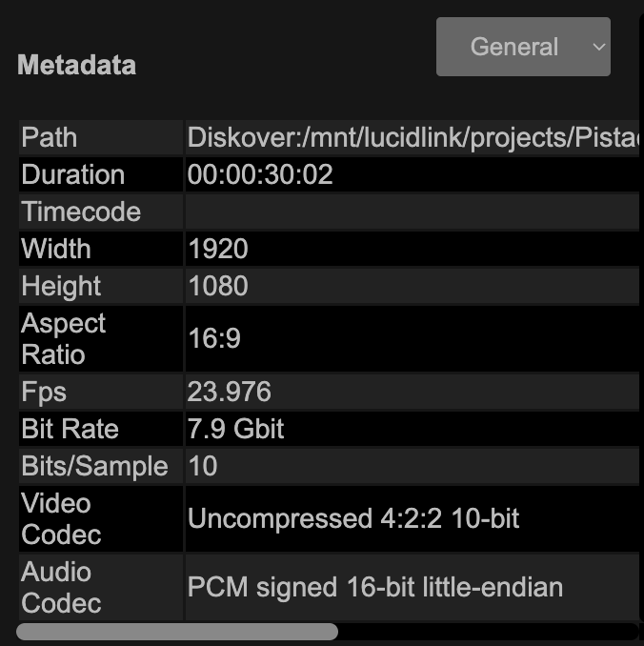The image size is (644, 646).
Task: Click the Aspect Ratio row label
Action: tap(64, 339)
